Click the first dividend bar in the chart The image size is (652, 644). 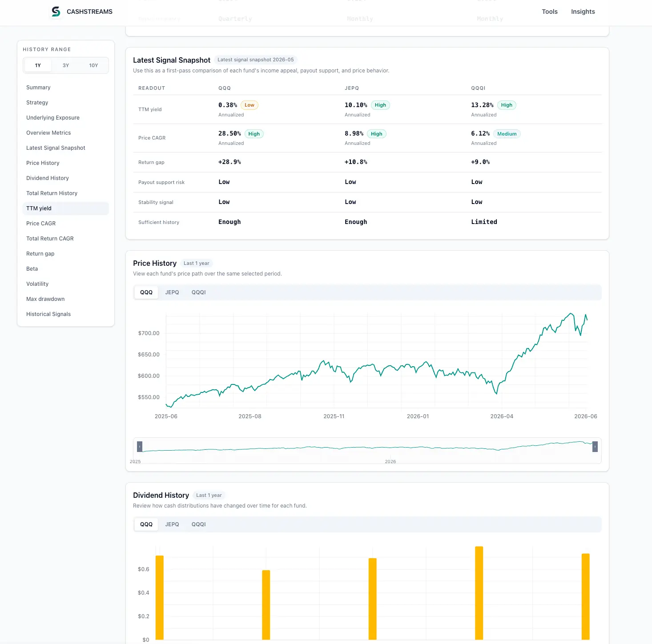click(160, 597)
